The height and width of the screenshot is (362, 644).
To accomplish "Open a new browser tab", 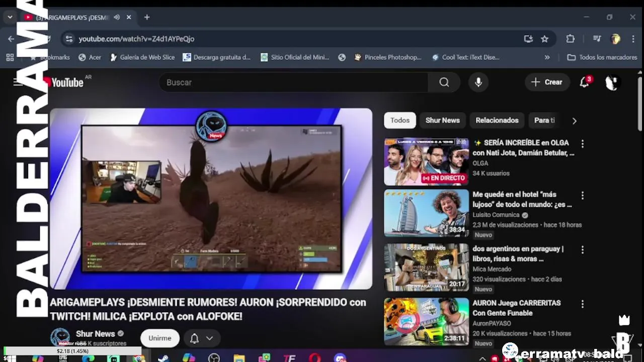I will 147,17.
